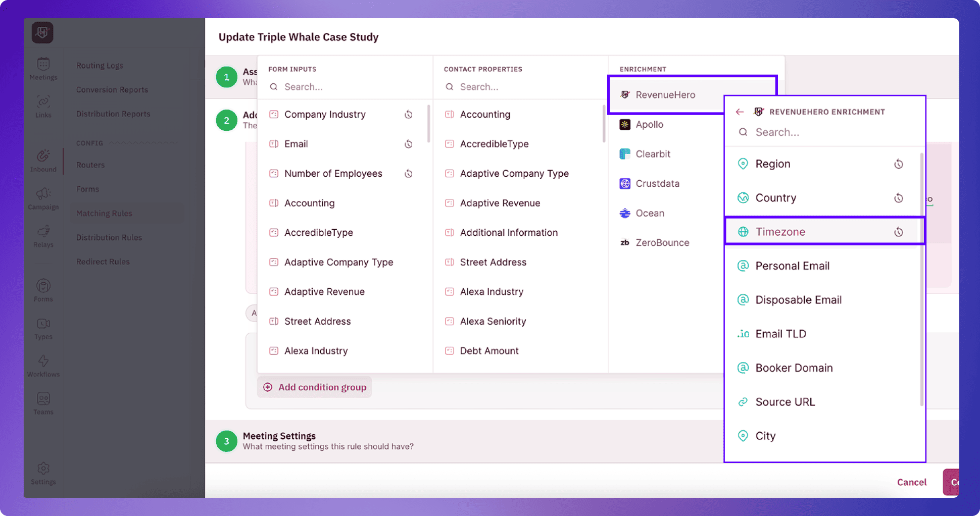The image size is (980, 516).
Task: Click the Form Inputs list scrollbar
Action: [428, 124]
